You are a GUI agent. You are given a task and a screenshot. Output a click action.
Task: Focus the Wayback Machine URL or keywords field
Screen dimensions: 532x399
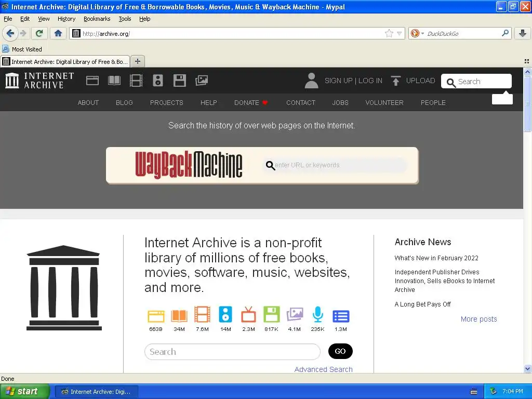click(336, 165)
